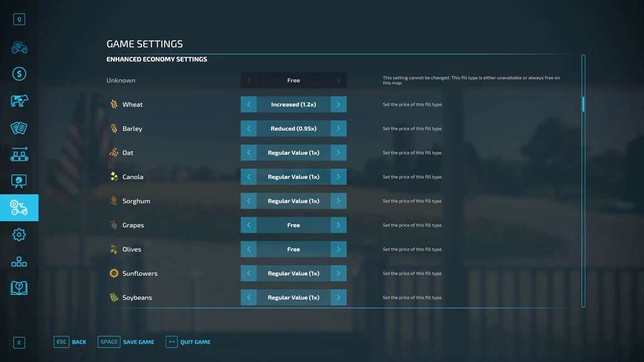644x362 pixels.
Task: Open the hierarchy boxes icon in sidebar
Action: coord(19,261)
